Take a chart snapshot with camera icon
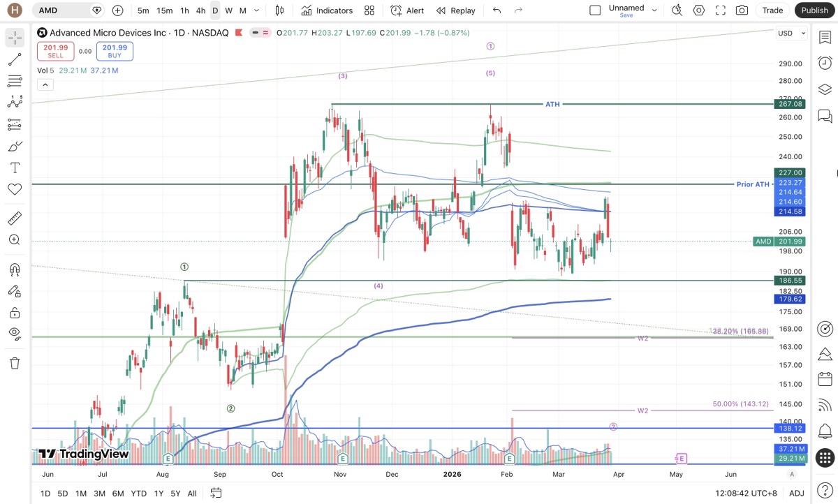Viewport: 838px width, 504px height. [742, 10]
